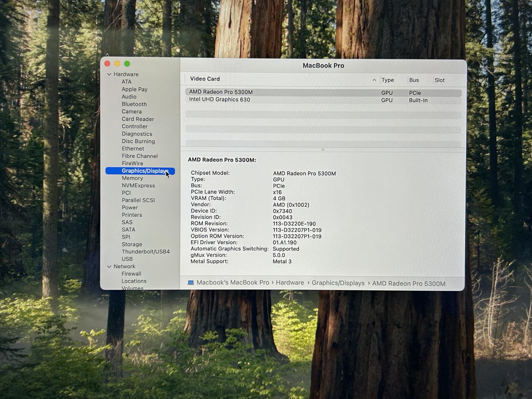The width and height of the screenshot is (532, 399).
Task: Click the VRAM value 4 GB
Action: (279, 198)
